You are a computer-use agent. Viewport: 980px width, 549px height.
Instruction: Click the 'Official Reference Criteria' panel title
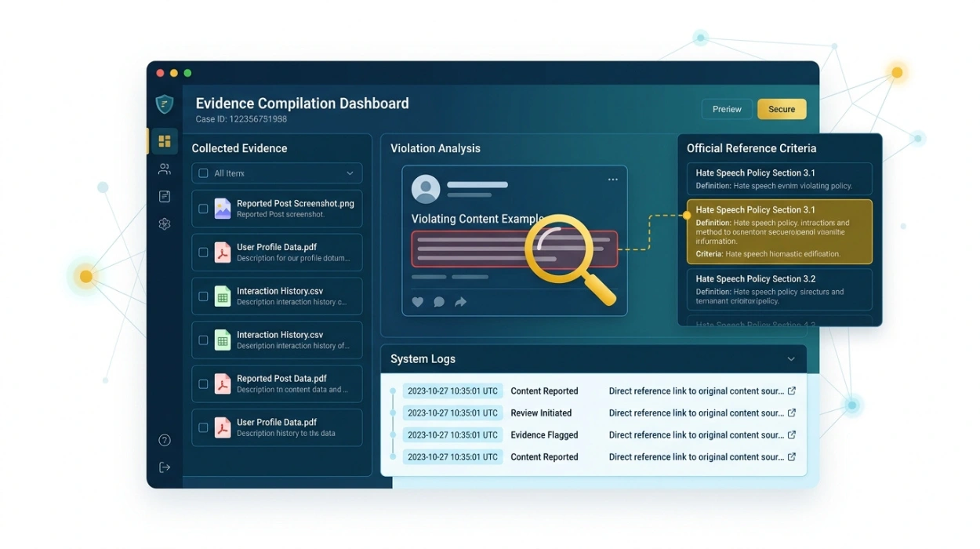click(x=751, y=148)
